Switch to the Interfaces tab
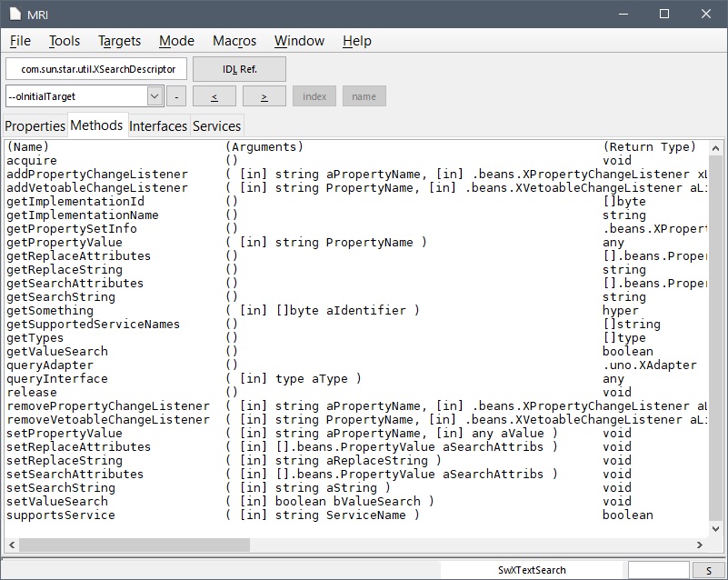This screenshot has width=728, height=580. click(x=158, y=125)
